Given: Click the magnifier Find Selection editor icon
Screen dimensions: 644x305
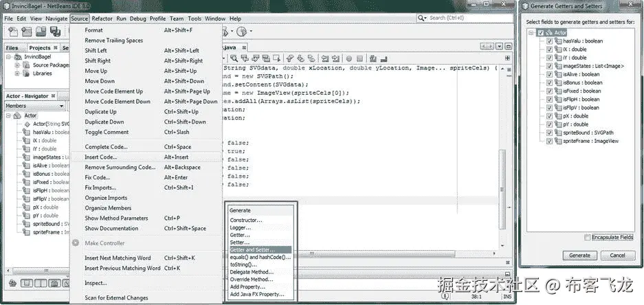Looking at the screenshot, I should click(234, 58).
